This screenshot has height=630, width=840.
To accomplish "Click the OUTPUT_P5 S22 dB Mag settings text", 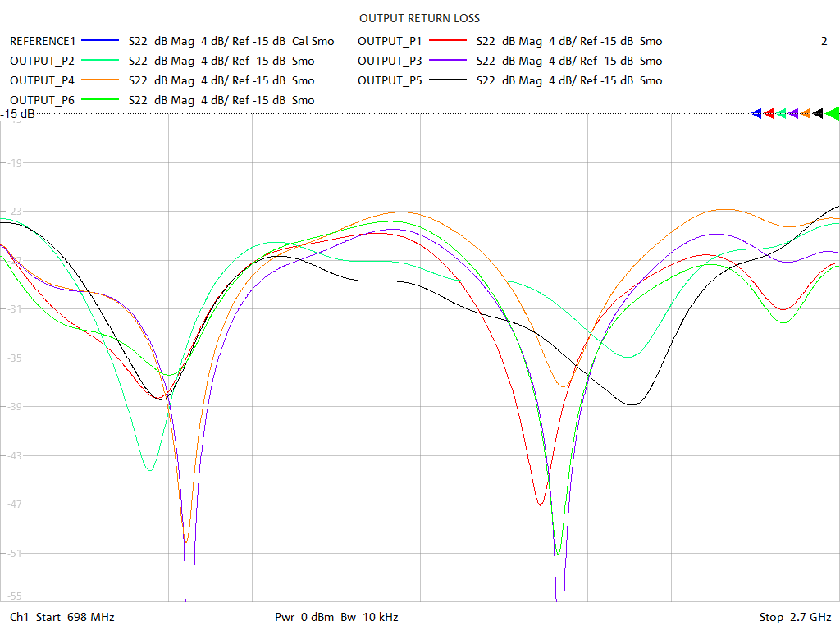I will pyautogui.click(x=569, y=81).
